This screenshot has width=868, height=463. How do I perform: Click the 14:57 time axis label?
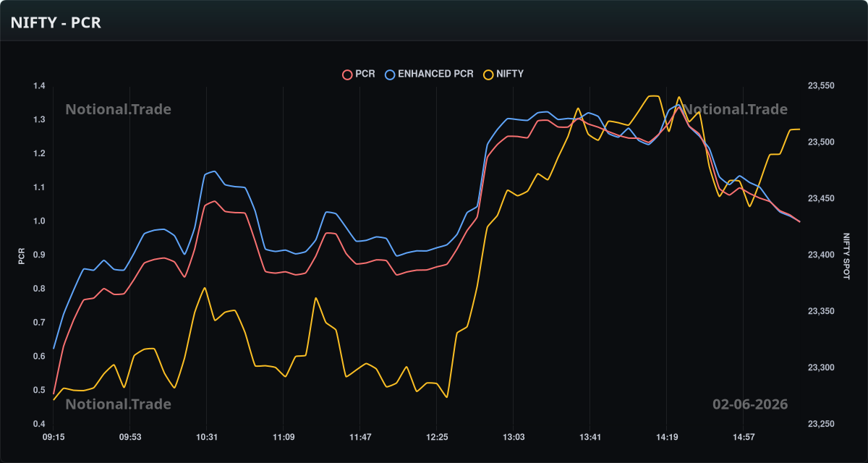pos(744,437)
